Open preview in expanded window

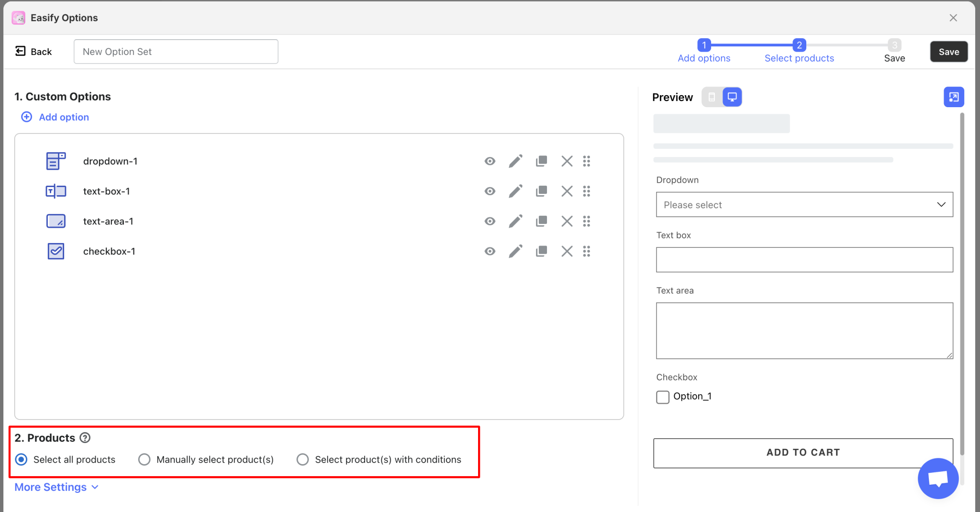[954, 97]
